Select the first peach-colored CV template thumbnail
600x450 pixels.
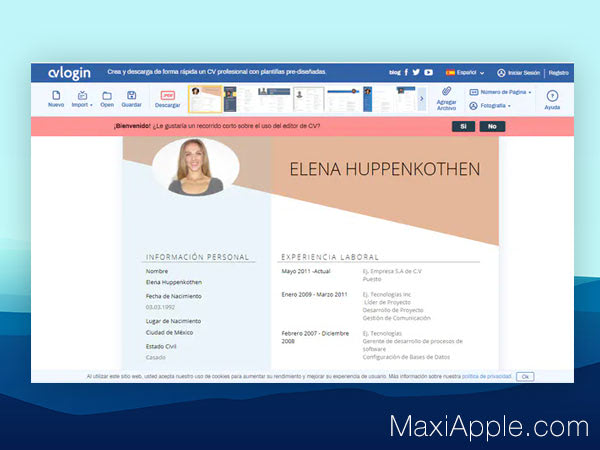tap(205, 99)
